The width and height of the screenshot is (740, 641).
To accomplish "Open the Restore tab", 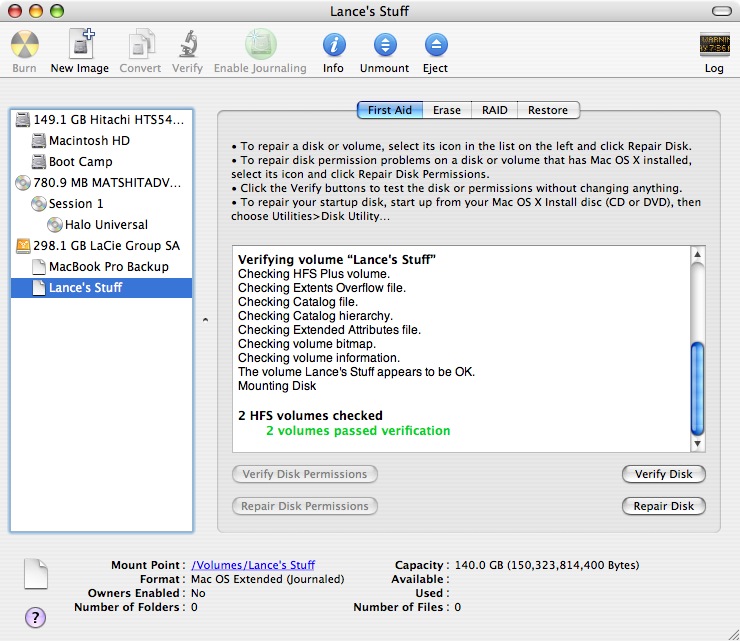I will click(x=548, y=110).
